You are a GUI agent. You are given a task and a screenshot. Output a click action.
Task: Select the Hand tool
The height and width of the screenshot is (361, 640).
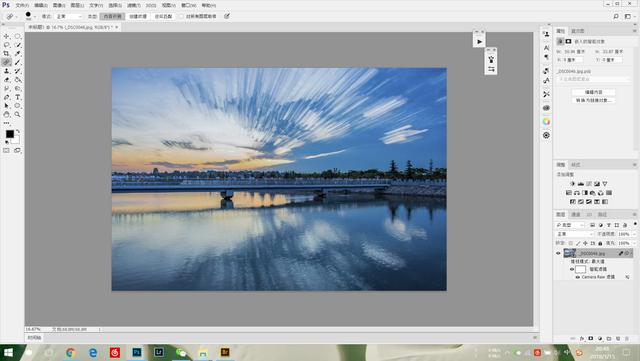(x=7, y=114)
